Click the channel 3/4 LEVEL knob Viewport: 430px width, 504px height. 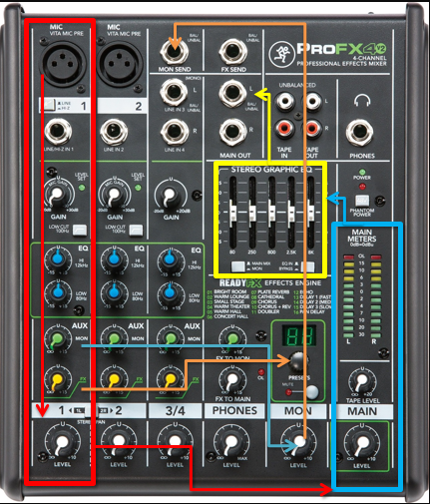click(175, 443)
